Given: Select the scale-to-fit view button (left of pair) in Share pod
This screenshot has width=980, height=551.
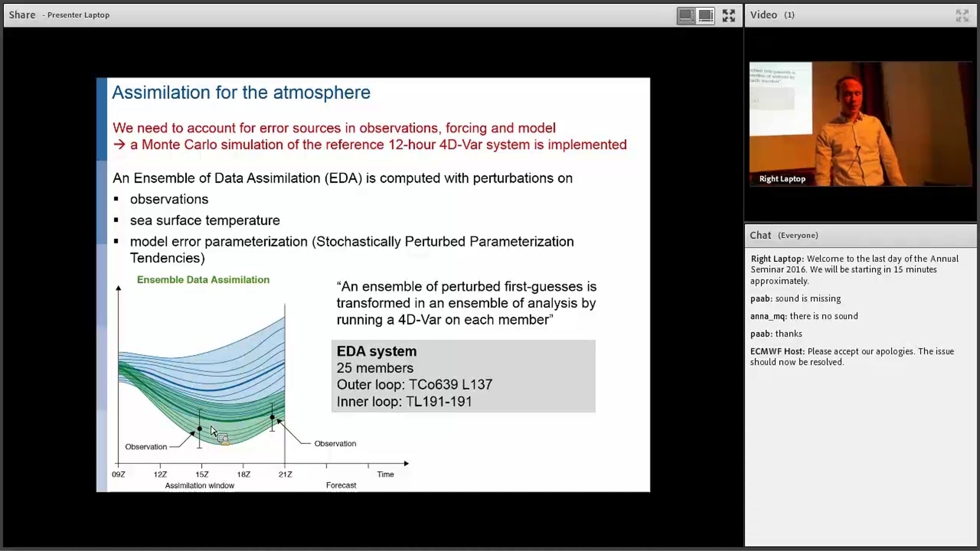Looking at the screenshot, I should pyautogui.click(x=686, y=16).
